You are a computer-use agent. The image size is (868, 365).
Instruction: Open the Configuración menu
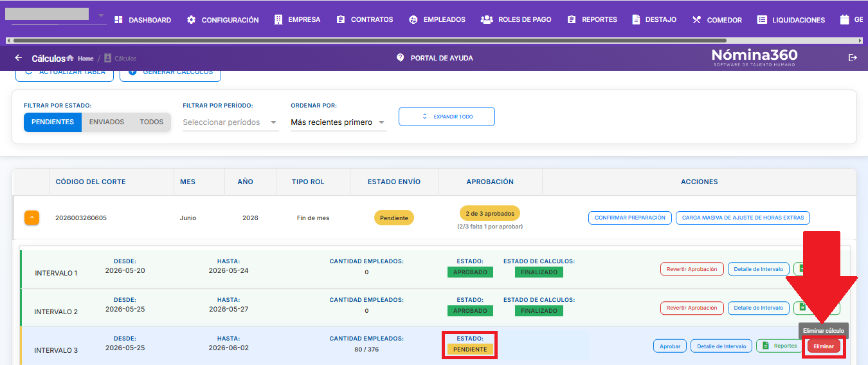point(222,20)
